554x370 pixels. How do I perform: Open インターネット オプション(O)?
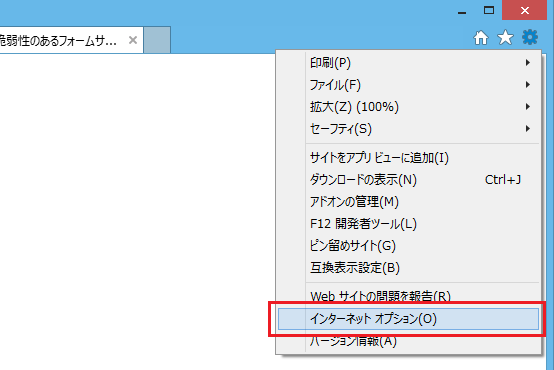tap(408, 319)
